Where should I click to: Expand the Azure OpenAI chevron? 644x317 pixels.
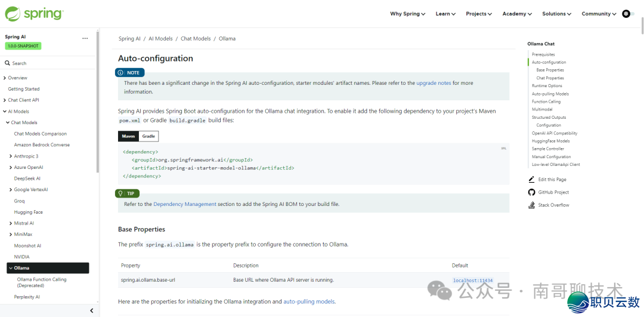pyautogui.click(x=10, y=167)
